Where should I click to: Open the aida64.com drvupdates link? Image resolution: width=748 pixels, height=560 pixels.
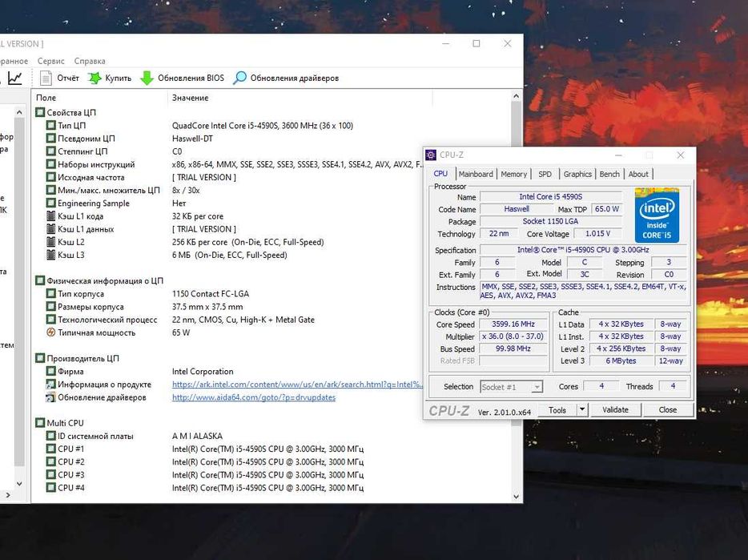click(x=254, y=397)
